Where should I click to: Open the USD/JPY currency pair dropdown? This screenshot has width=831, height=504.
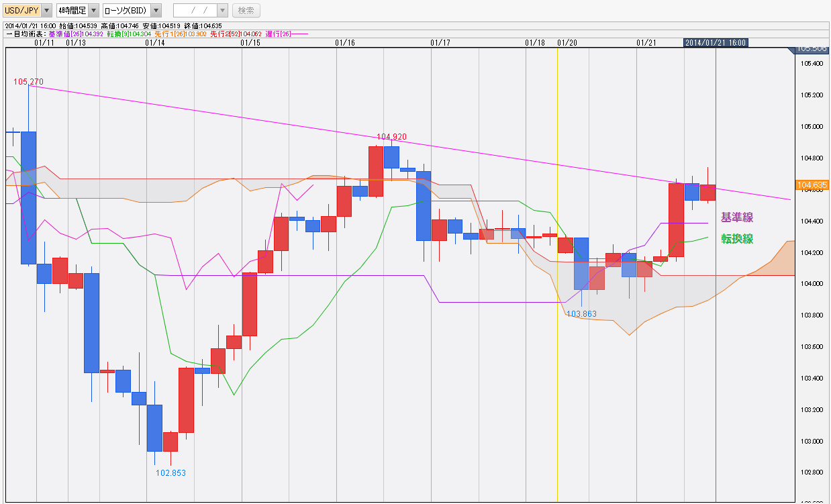click(28, 10)
